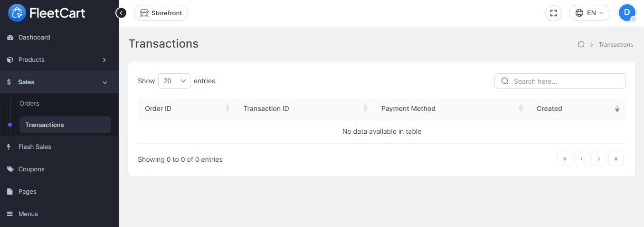Collapse the Sales submenu
644x227 pixels.
(x=59, y=82)
